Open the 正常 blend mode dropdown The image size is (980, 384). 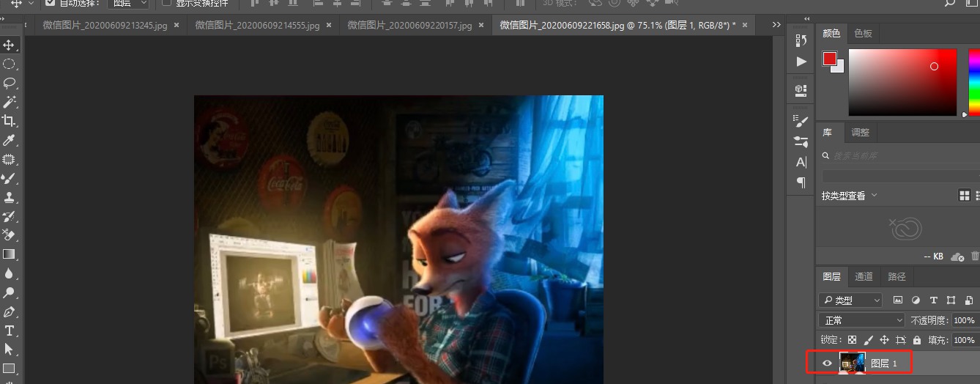coord(862,320)
